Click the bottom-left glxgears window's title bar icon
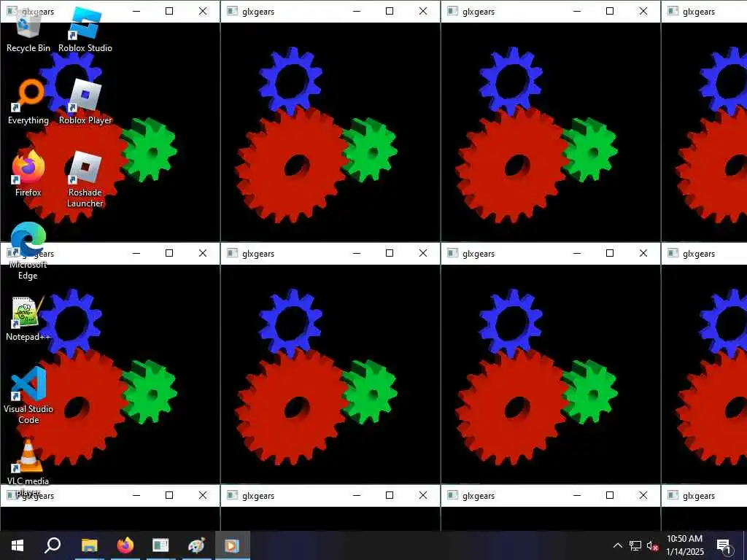Screen dimensions: 747x560 click(x=12, y=495)
